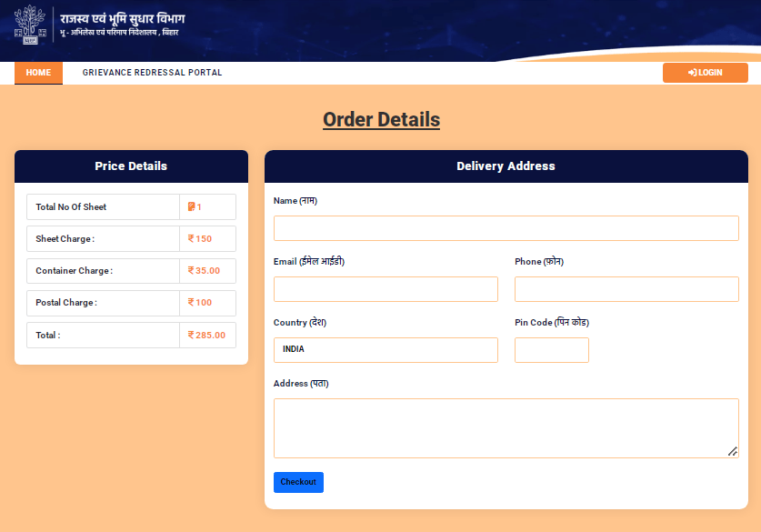The image size is (761, 532).
Task: Click the Delivery Address panel header
Action: pyautogui.click(x=506, y=166)
